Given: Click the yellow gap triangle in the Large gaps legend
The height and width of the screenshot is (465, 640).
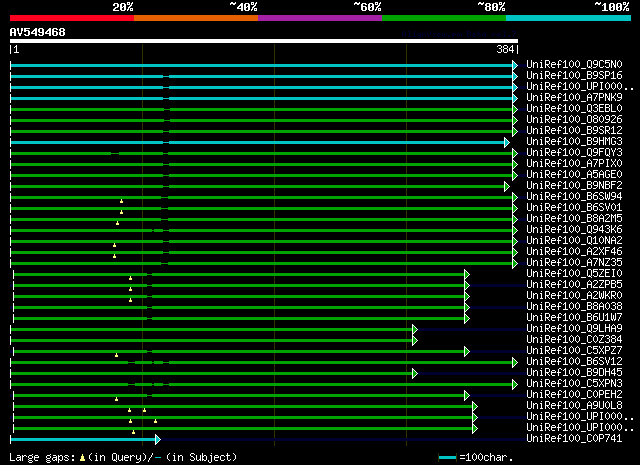Looking at the screenshot, I should tap(82, 458).
